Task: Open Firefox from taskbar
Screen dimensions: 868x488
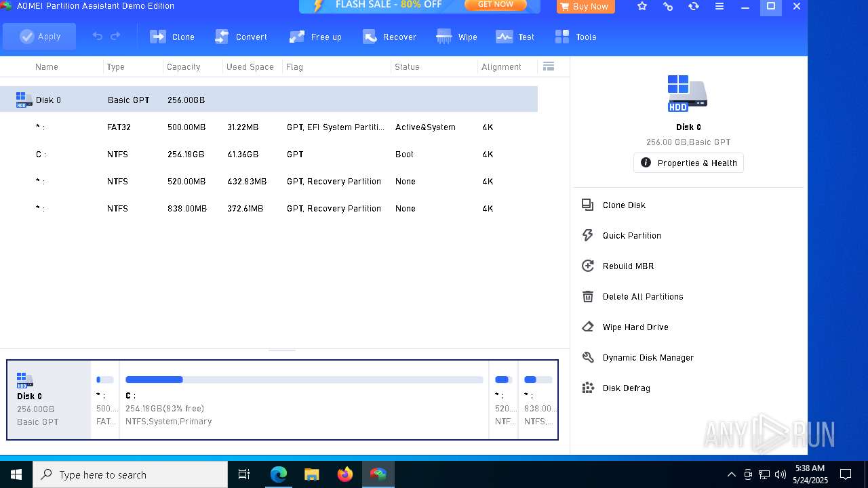Action: click(345, 474)
